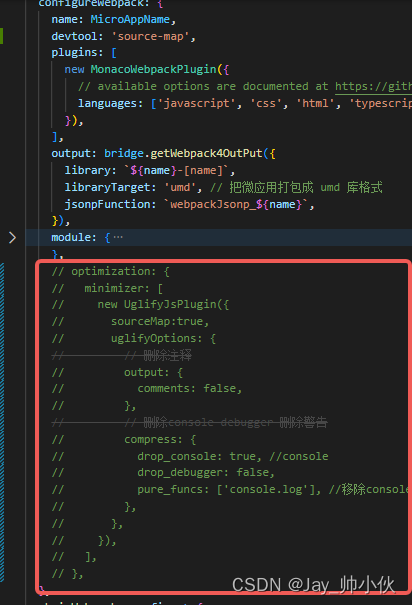Screen dimensions: 412x605
Task: Click commented 'drop_debugger: false,' text
Action: click(206, 473)
